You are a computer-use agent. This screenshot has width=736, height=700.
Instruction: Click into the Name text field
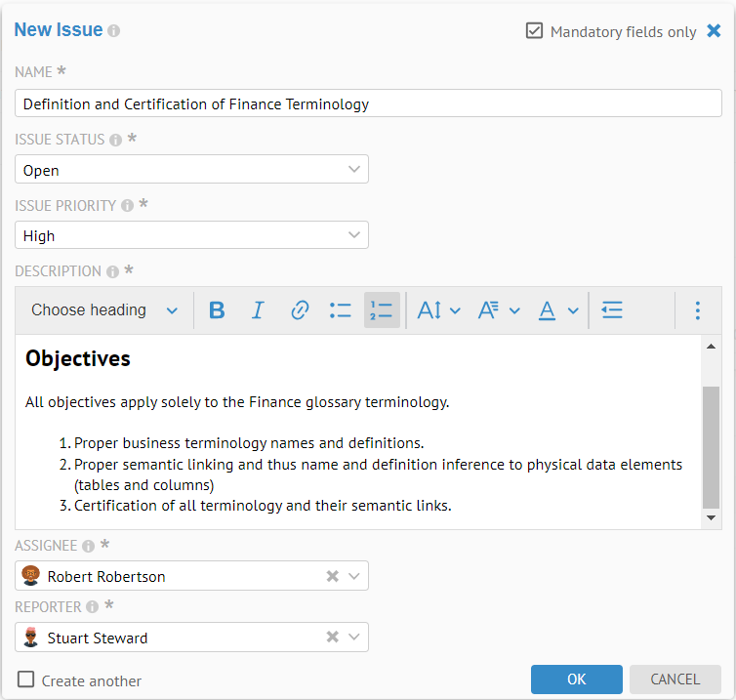click(368, 103)
